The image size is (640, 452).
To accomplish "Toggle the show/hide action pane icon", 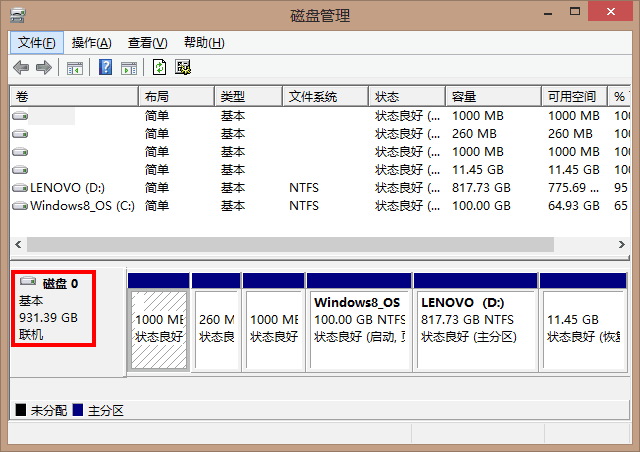I will tap(129, 67).
